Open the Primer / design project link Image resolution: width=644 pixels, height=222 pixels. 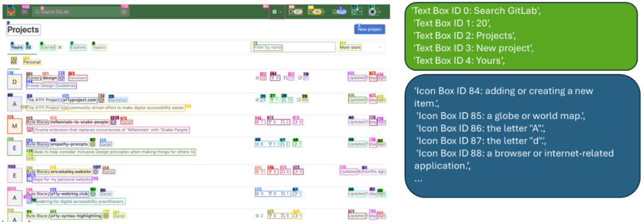(42, 78)
